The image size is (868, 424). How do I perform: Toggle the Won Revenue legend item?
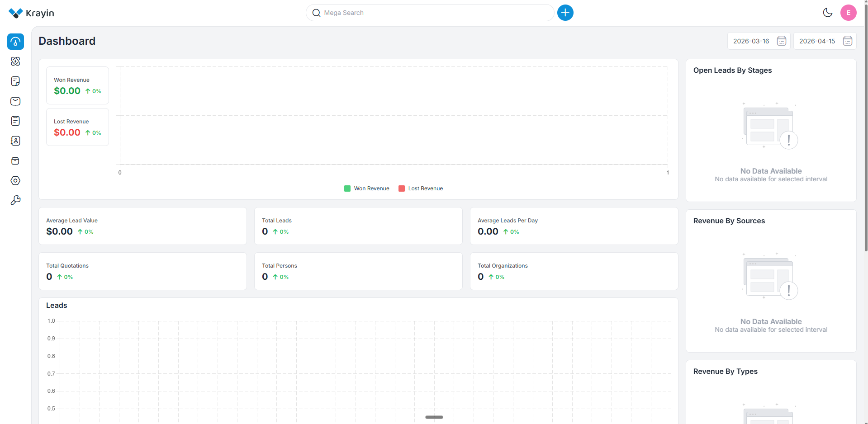click(x=366, y=188)
